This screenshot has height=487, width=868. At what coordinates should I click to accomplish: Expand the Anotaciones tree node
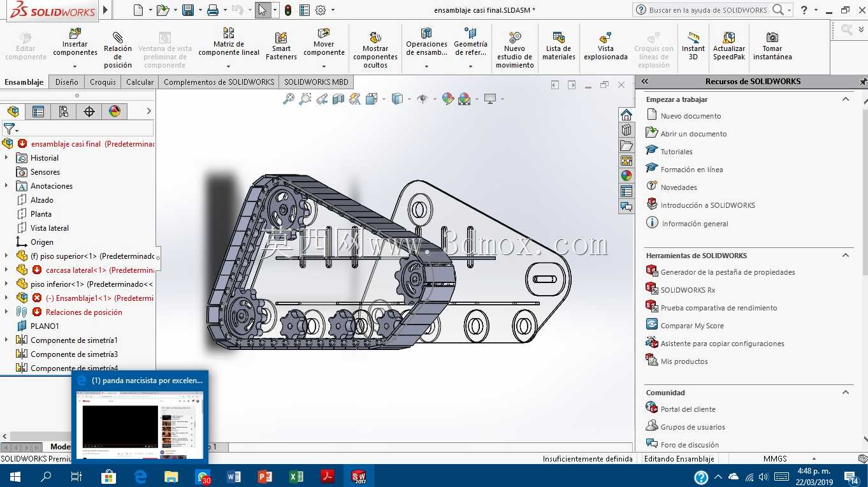tap(6, 185)
